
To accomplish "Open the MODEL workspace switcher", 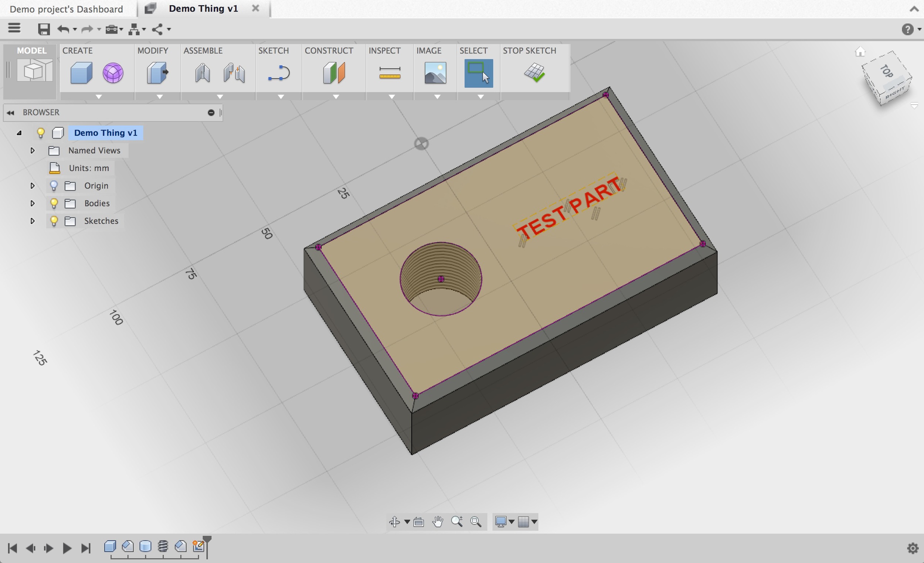I will (x=31, y=69).
